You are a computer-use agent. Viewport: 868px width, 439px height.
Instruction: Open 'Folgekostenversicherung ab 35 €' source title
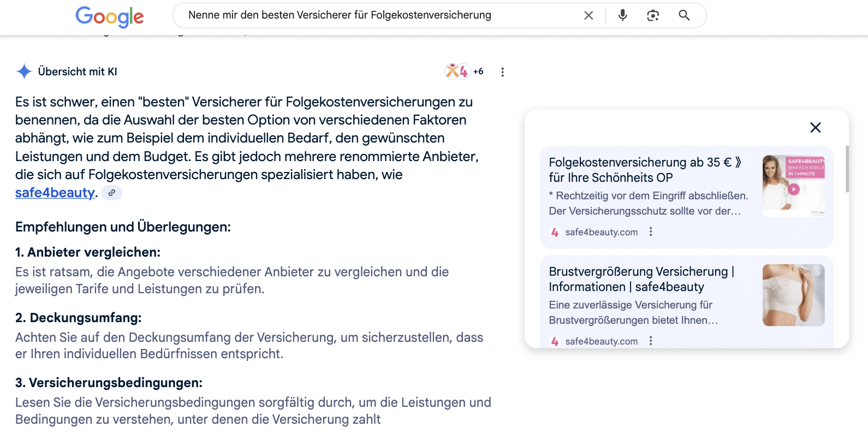click(645, 170)
